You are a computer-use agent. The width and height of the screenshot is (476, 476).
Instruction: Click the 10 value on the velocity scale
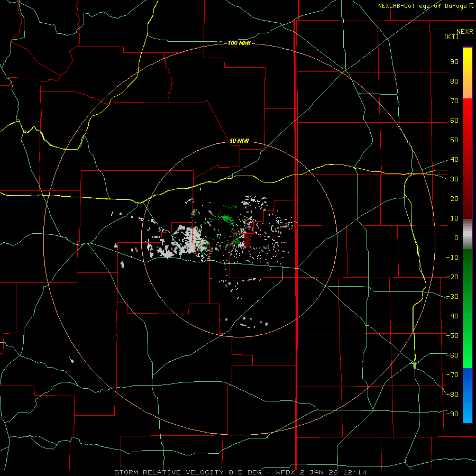(x=454, y=218)
